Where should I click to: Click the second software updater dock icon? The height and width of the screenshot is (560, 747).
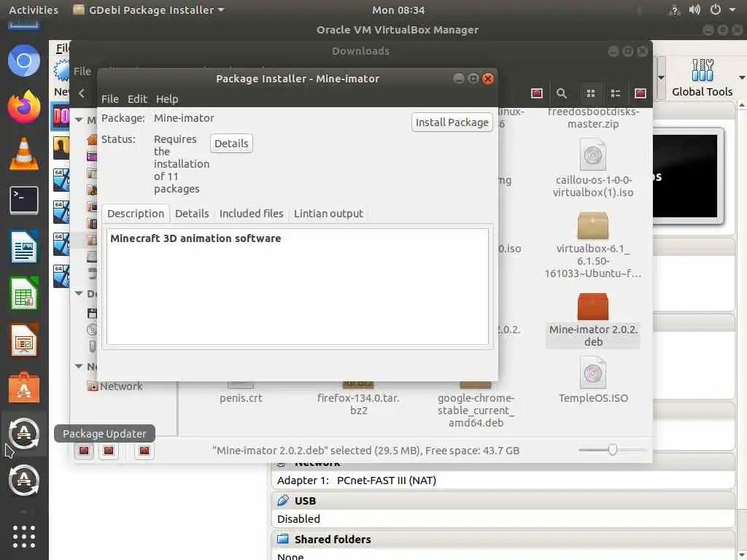click(24, 480)
